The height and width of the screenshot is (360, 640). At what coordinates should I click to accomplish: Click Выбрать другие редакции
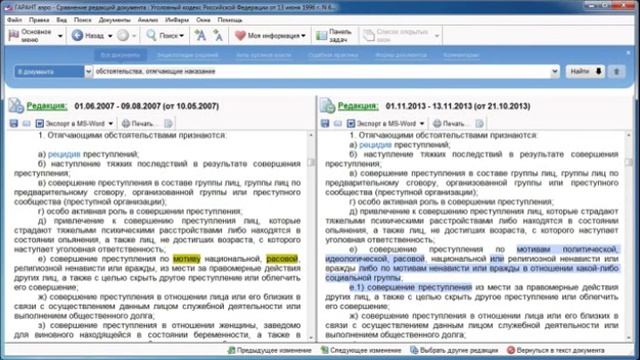[x=454, y=350]
